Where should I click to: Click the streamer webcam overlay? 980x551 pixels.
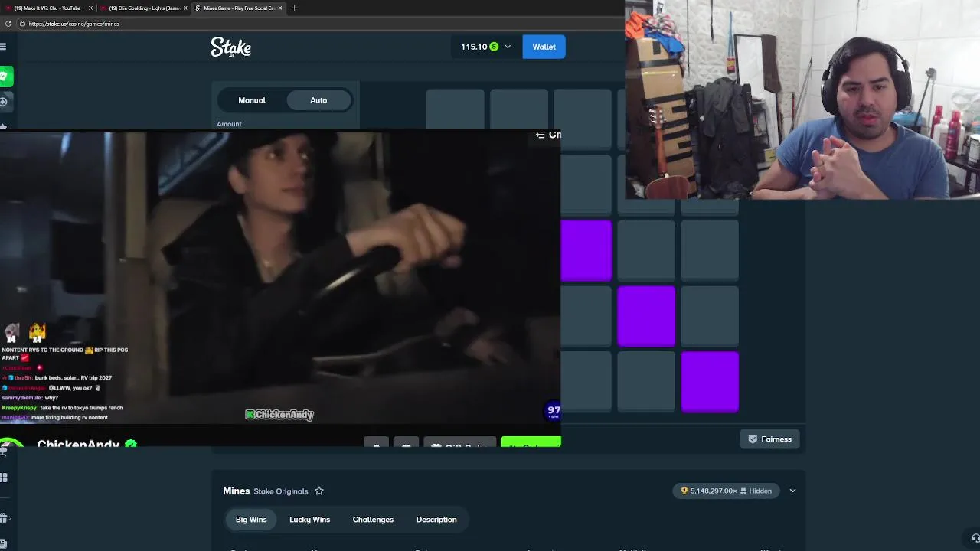pos(802,99)
